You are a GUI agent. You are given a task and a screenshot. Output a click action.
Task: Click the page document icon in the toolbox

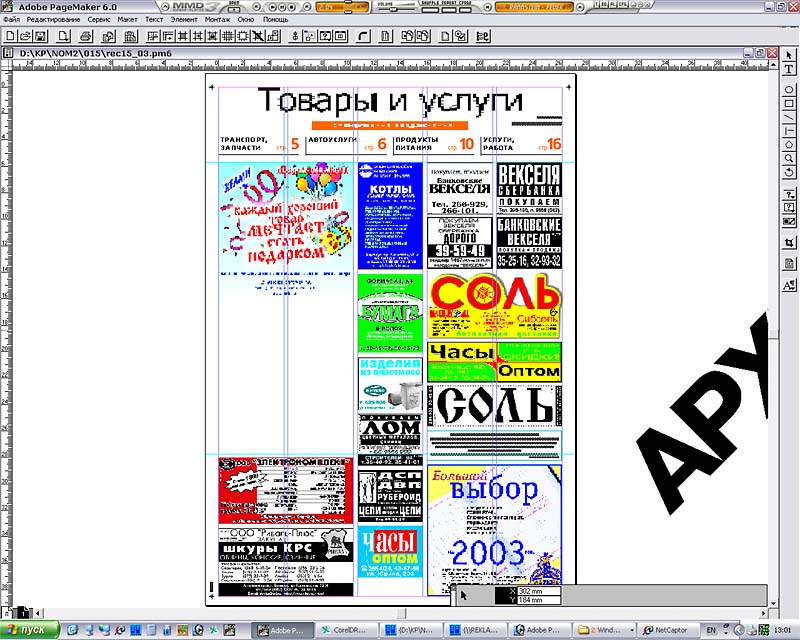pos(789,263)
